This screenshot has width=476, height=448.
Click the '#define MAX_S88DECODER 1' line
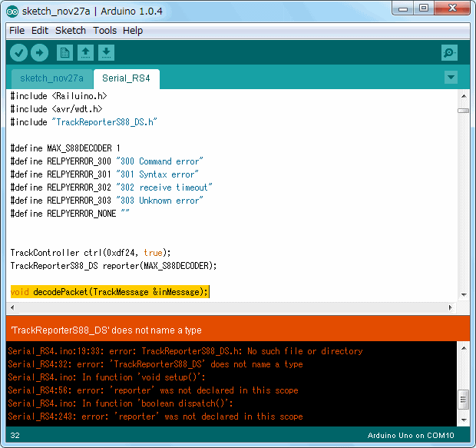click(x=65, y=148)
